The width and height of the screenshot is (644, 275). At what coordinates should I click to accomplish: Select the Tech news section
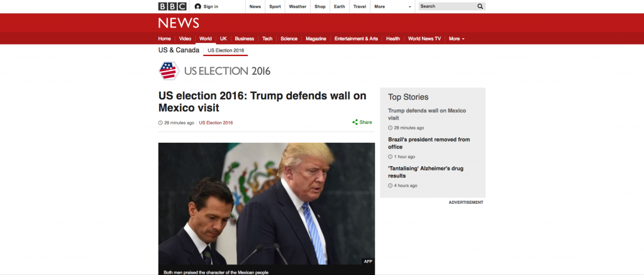(x=267, y=38)
